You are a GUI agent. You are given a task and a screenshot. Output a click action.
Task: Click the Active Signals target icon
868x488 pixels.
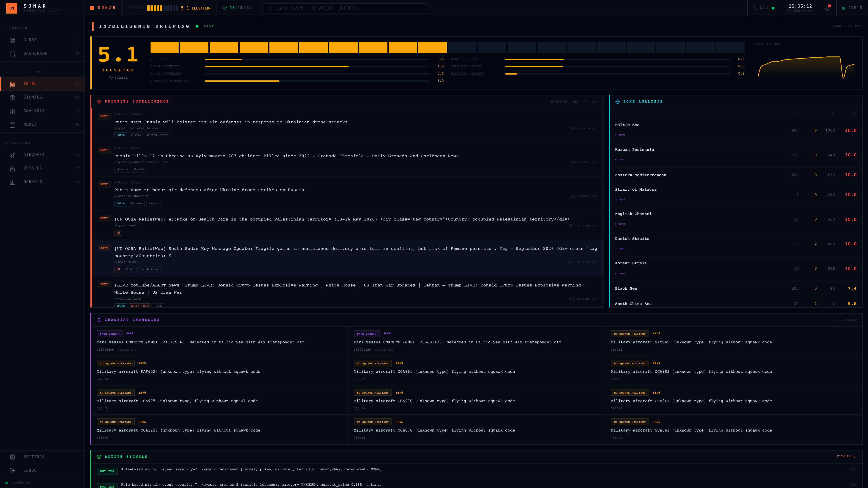(x=99, y=457)
